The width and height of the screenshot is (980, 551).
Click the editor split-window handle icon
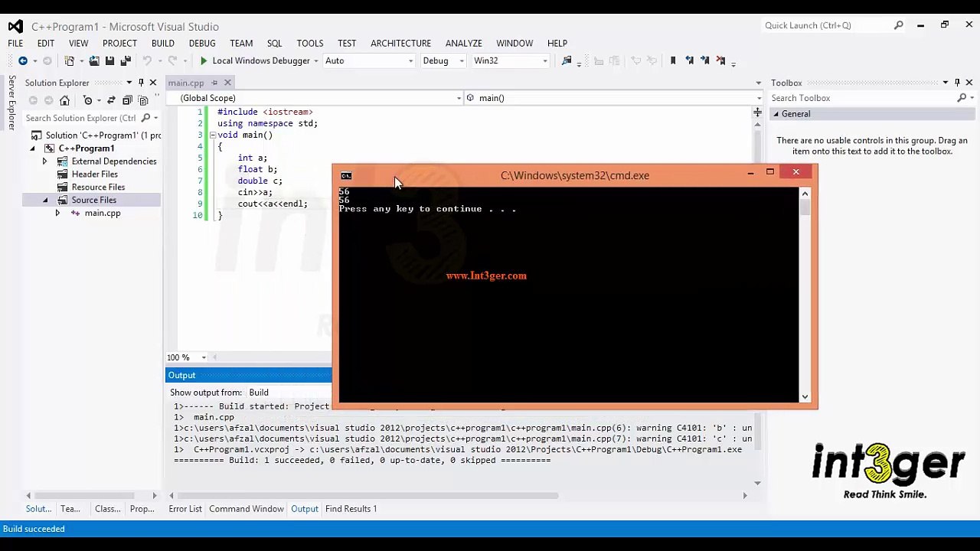757,112
